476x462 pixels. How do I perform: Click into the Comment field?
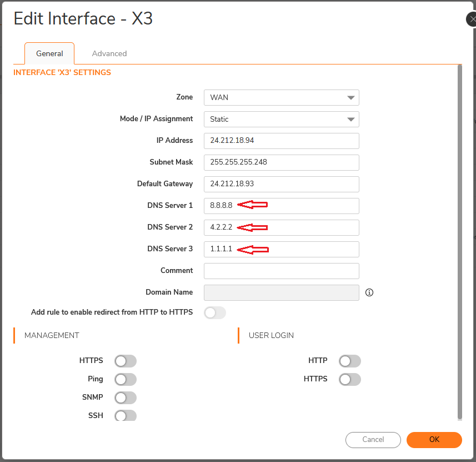(281, 271)
